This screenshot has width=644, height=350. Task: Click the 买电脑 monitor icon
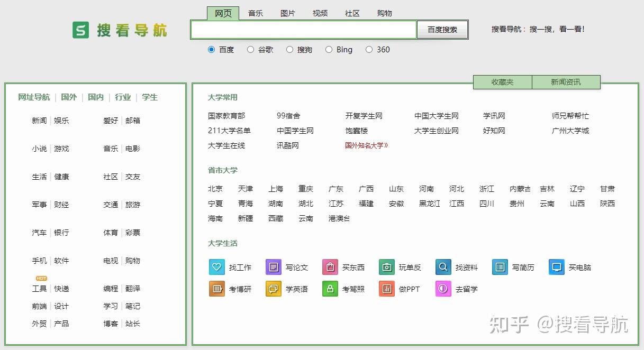(x=557, y=268)
